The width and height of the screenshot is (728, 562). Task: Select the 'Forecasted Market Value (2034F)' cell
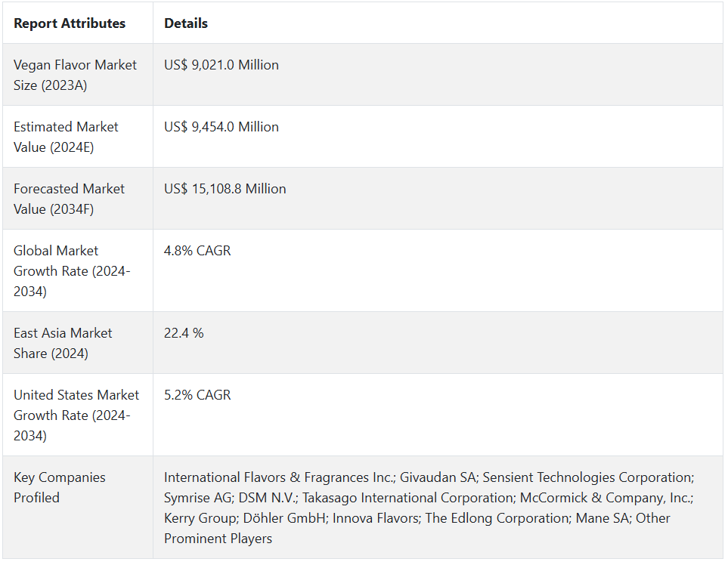tap(70, 199)
